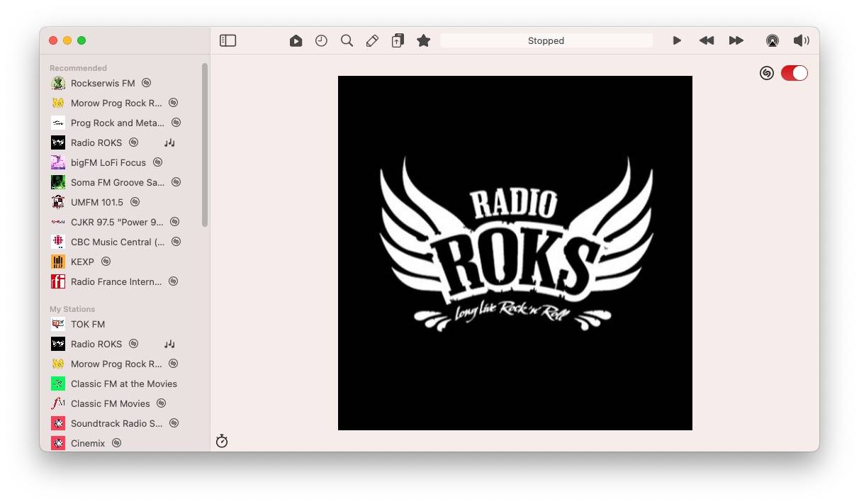Screen dimensions: 859x504
Task: Select "CJKR 97.5 "Power 9..." station
Action: tap(117, 222)
